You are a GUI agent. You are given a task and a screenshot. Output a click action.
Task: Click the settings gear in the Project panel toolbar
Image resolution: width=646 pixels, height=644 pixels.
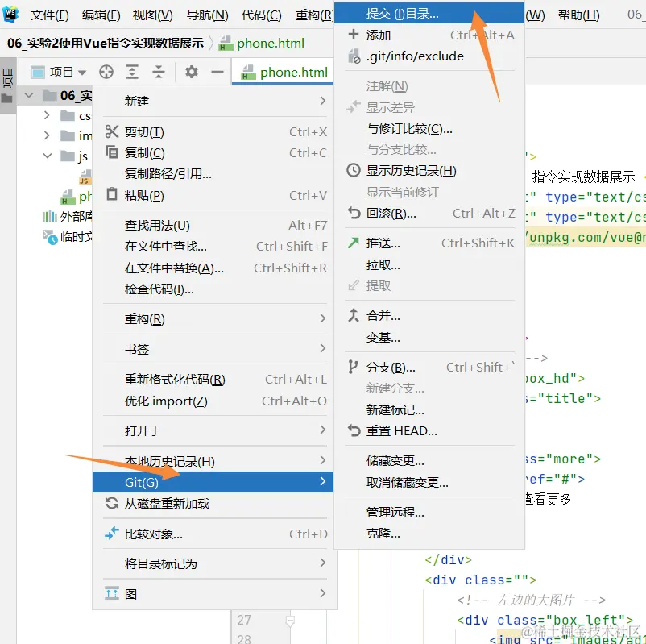(x=191, y=73)
